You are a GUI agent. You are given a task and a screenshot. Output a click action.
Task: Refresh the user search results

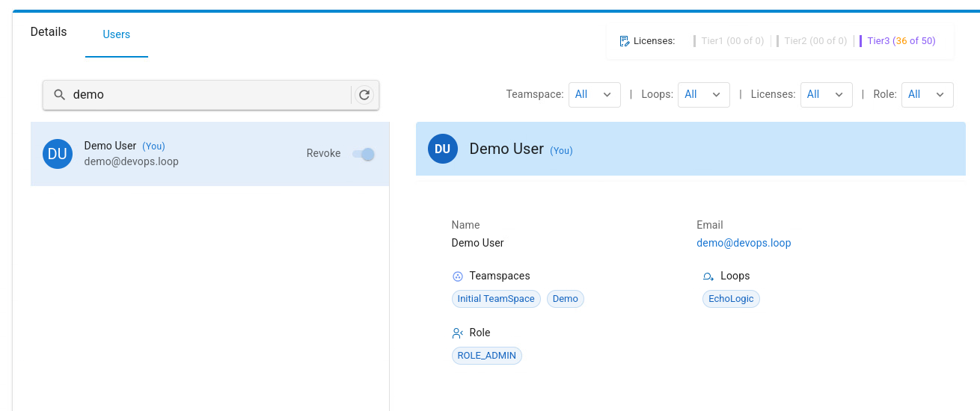364,95
